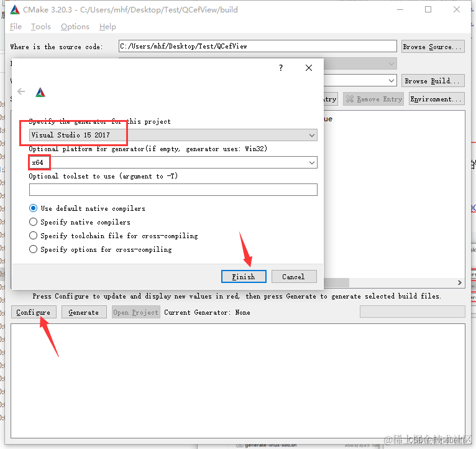Click the Open Project button
The width and height of the screenshot is (476, 449).
pos(135,312)
